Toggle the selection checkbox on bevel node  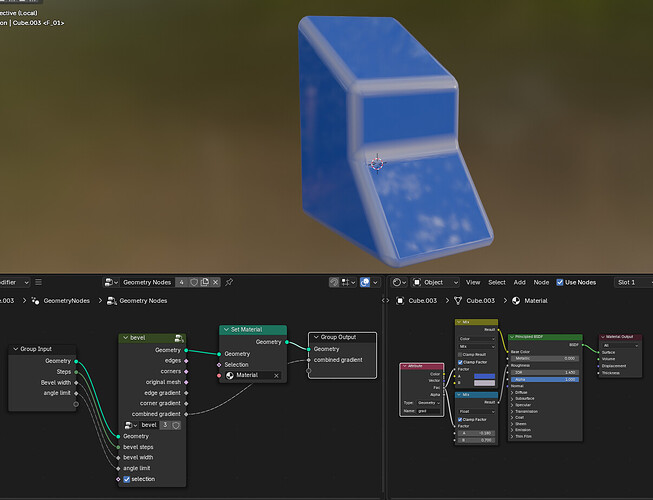(127, 479)
